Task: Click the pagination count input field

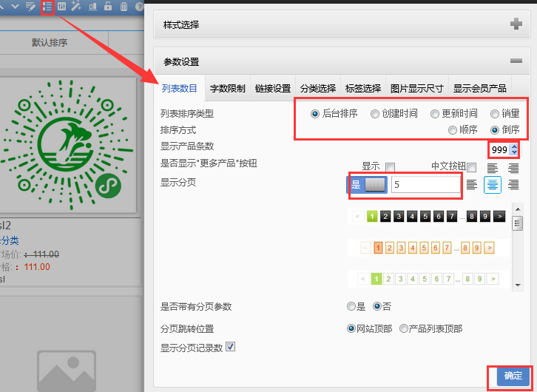Action: 426,185
